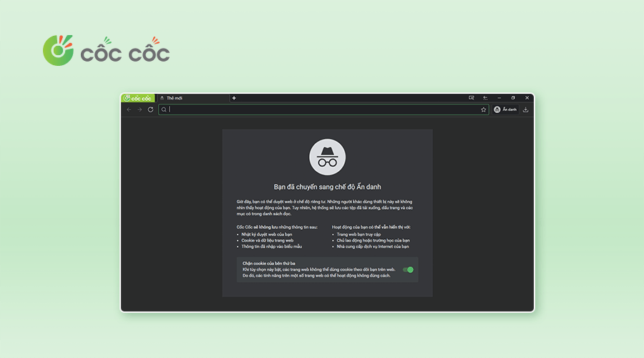This screenshot has height=358, width=644.
Task: Click "Chủ lao động hoặc trường học của bạn" bullet
Action: 373,241
